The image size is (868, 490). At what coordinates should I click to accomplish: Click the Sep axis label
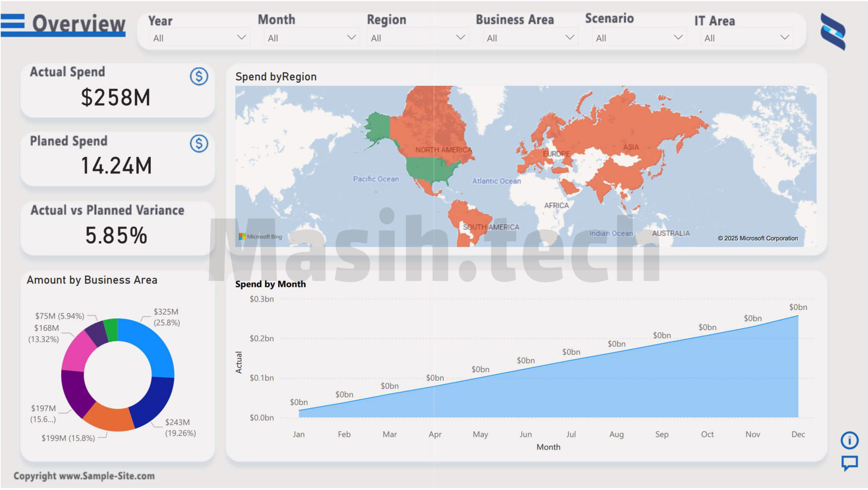point(662,434)
